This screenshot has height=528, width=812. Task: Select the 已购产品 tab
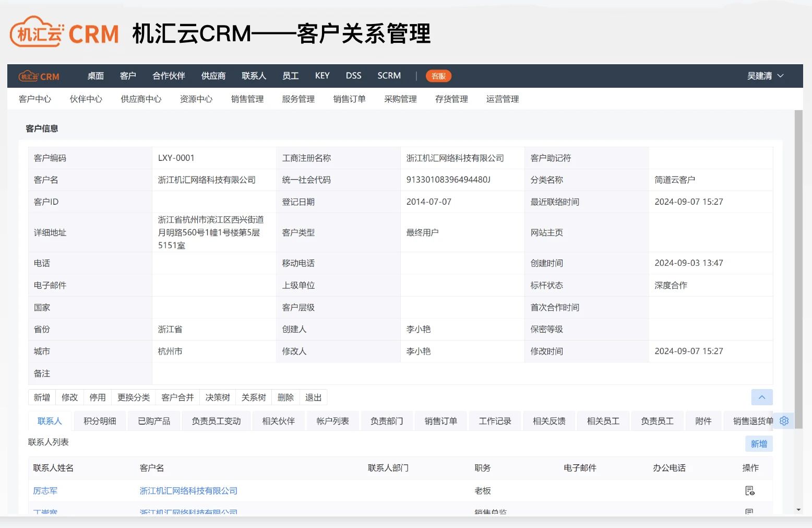coord(154,421)
